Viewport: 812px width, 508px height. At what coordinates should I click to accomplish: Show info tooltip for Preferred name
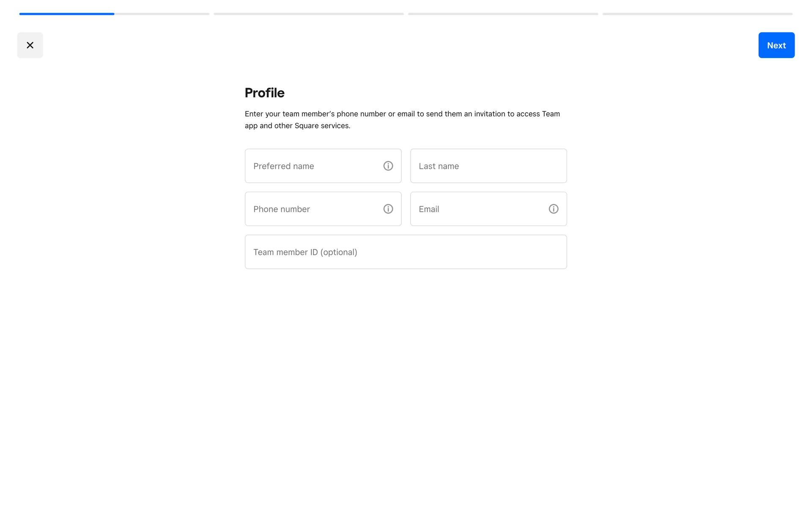point(388,166)
